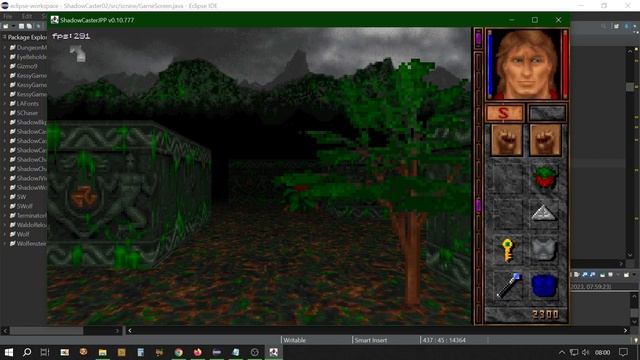640x360 pixels.
Task: Pick the red strawberry fruit inventory item
Action: [545, 178]
